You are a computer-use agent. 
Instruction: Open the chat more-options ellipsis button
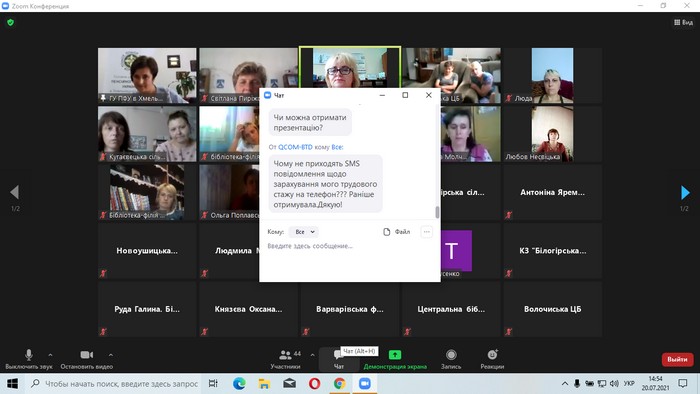click(426, 232)
